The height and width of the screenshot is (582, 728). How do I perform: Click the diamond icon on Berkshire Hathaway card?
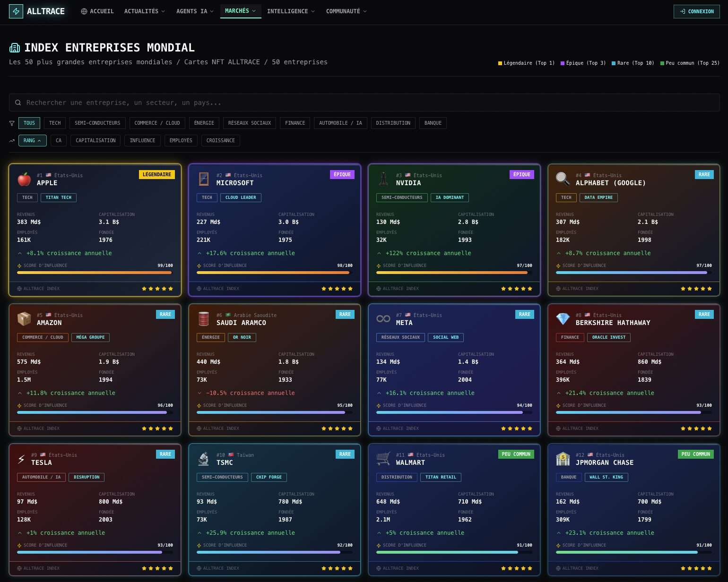563,319
